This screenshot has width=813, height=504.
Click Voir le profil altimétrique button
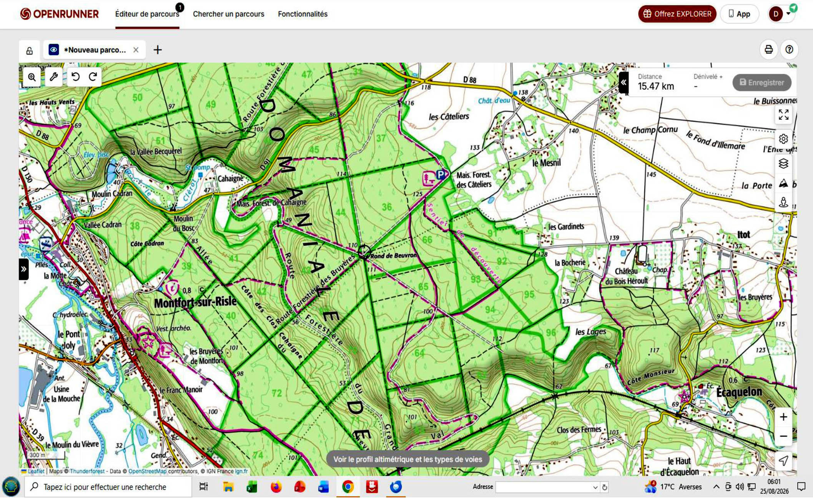(x=407, y=459)
